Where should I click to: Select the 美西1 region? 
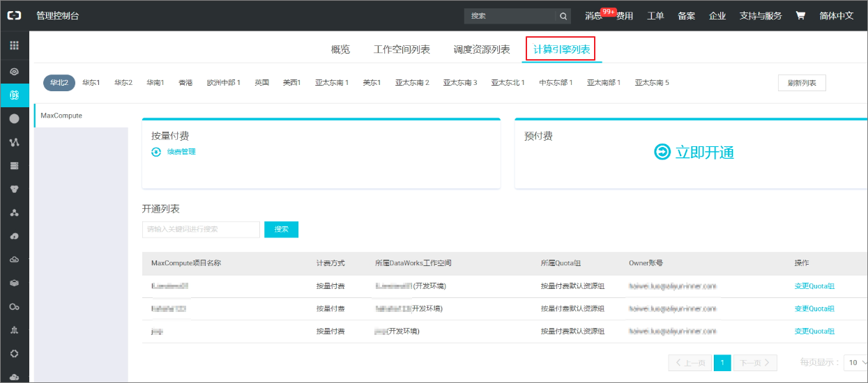coord(292,83)
